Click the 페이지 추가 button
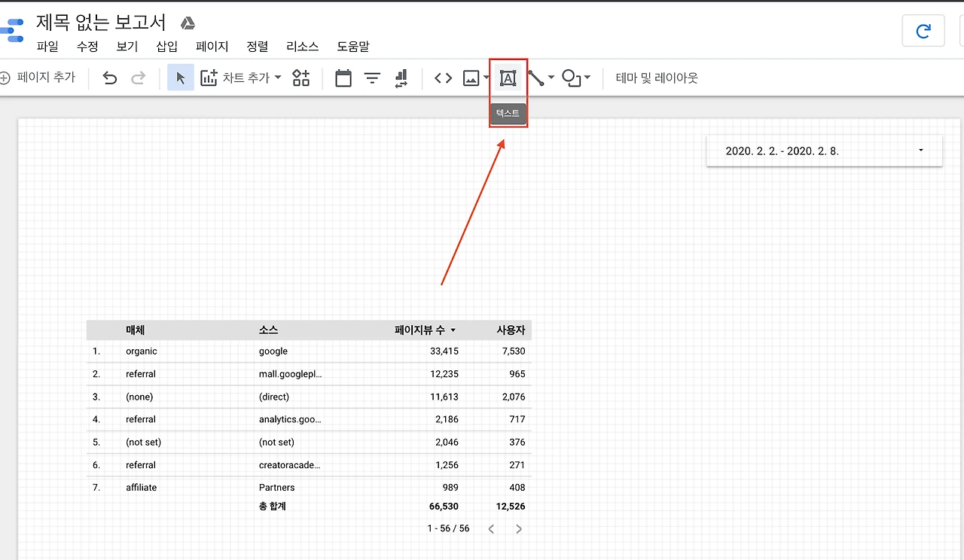The image size is (964, 560). (x=38, y=78)
